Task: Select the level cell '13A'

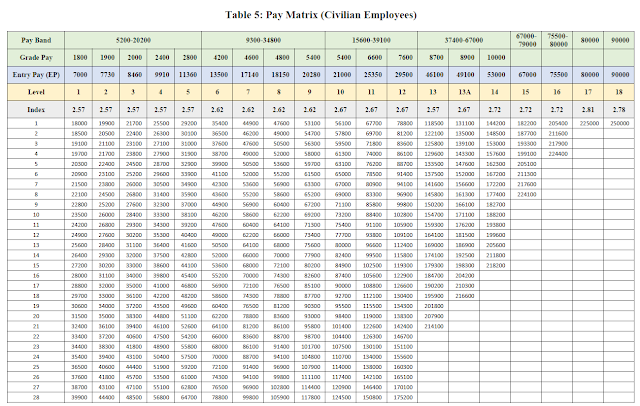Action: pos(464,92)
